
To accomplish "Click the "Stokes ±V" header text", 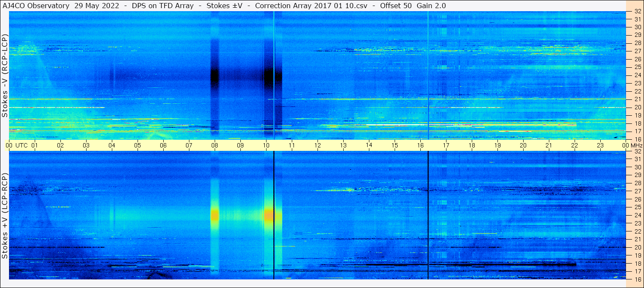I will (225, 6).
